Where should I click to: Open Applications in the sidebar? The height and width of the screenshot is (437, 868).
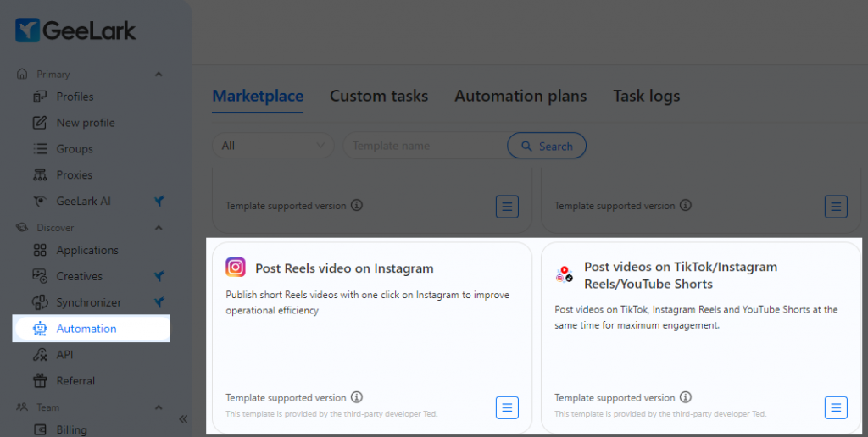point(87,250)
